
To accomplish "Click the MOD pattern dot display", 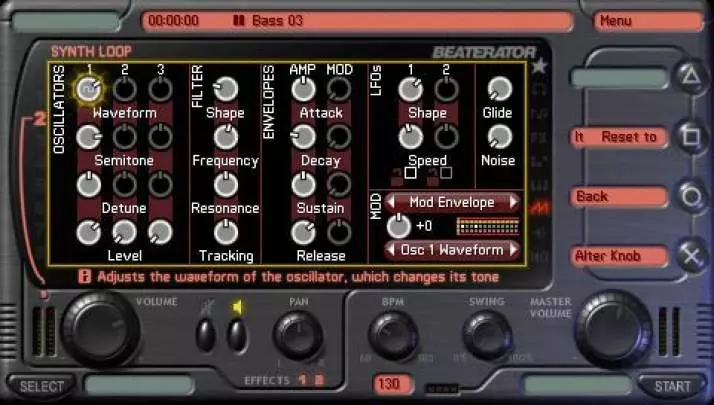I will pyautogui.click(x=488, y=226).
